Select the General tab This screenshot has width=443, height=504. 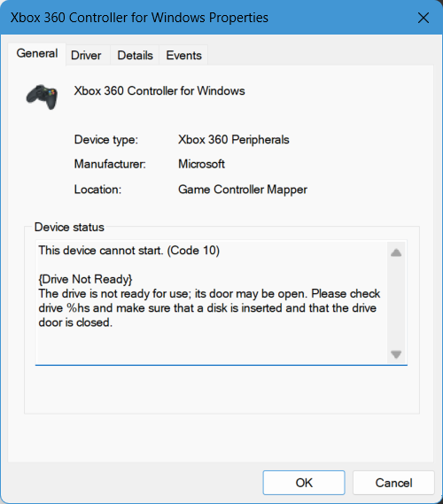[x=37, y=53]
